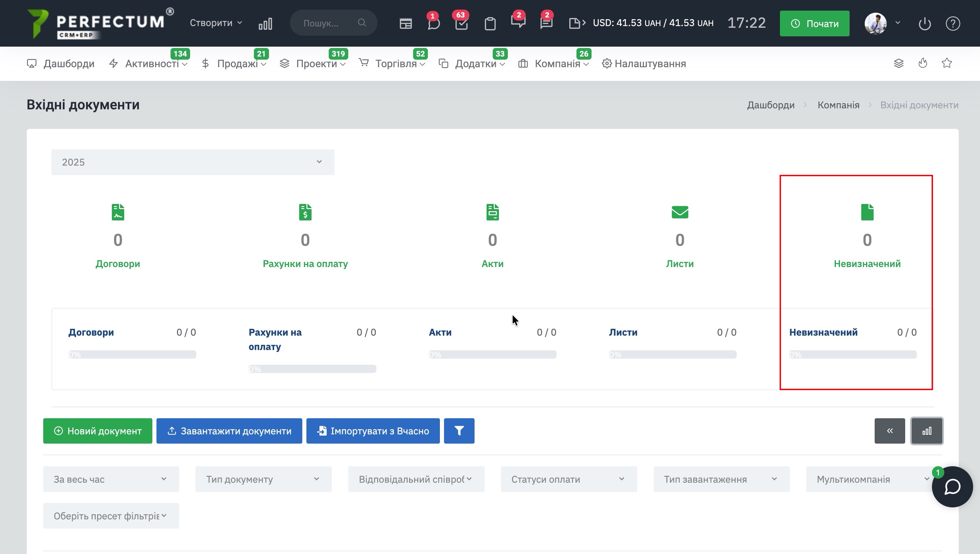Click the flame icon in menu bar
Viewport: 980px width, 554px height.
[x=922, y=63]
